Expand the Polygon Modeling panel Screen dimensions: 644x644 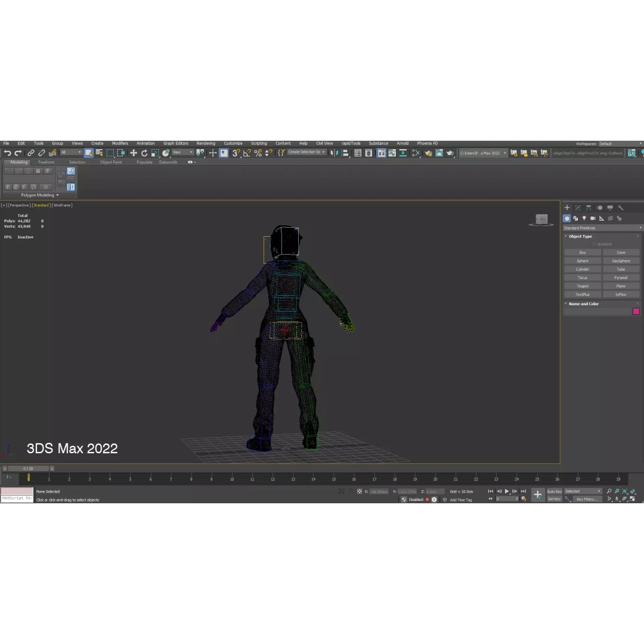[x=40, y=195]
